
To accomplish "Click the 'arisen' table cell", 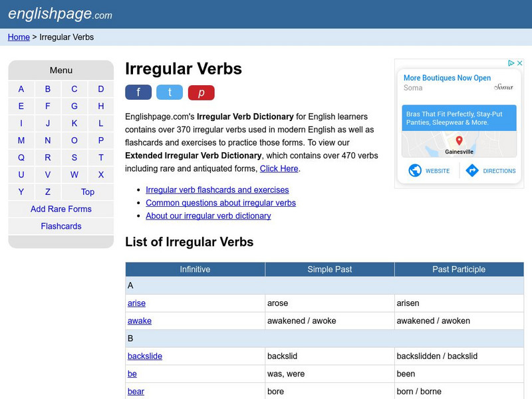I will coord(459,303).
